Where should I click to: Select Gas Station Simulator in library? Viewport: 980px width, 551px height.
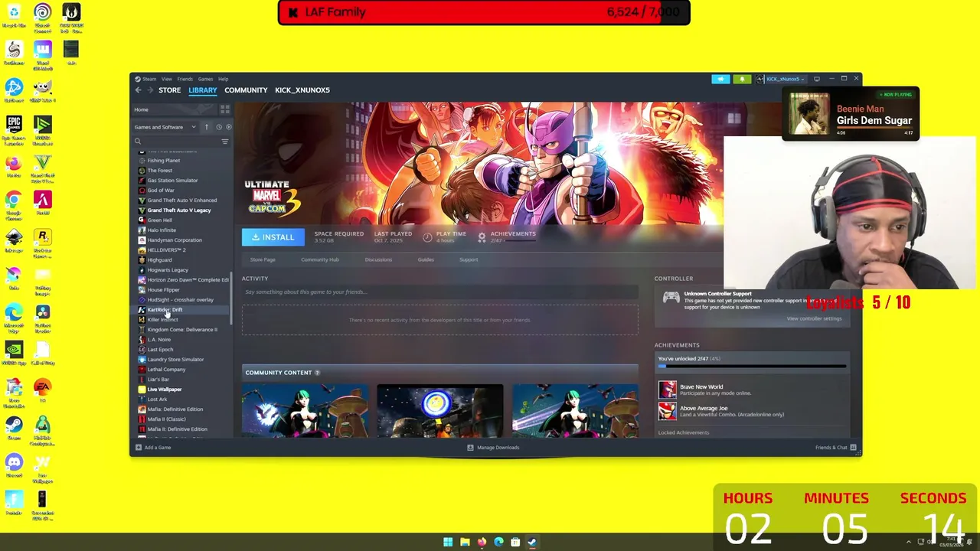(x=172, y=181)
